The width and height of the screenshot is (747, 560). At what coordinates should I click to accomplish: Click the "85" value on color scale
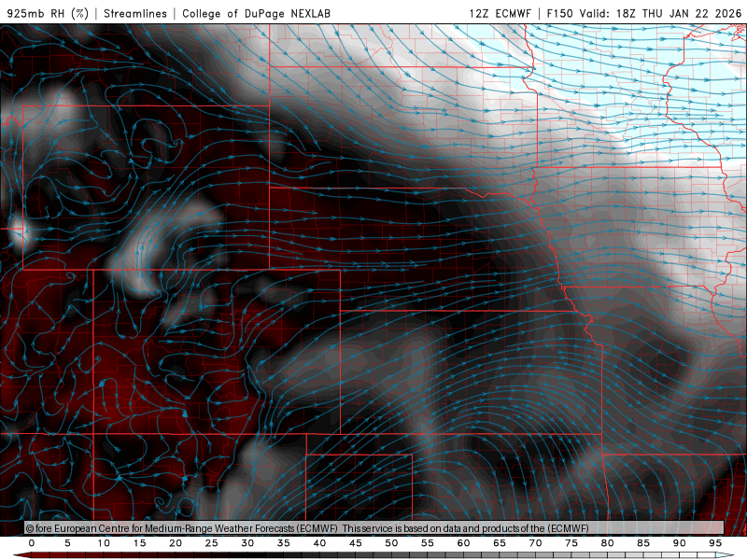click(643, 543)
